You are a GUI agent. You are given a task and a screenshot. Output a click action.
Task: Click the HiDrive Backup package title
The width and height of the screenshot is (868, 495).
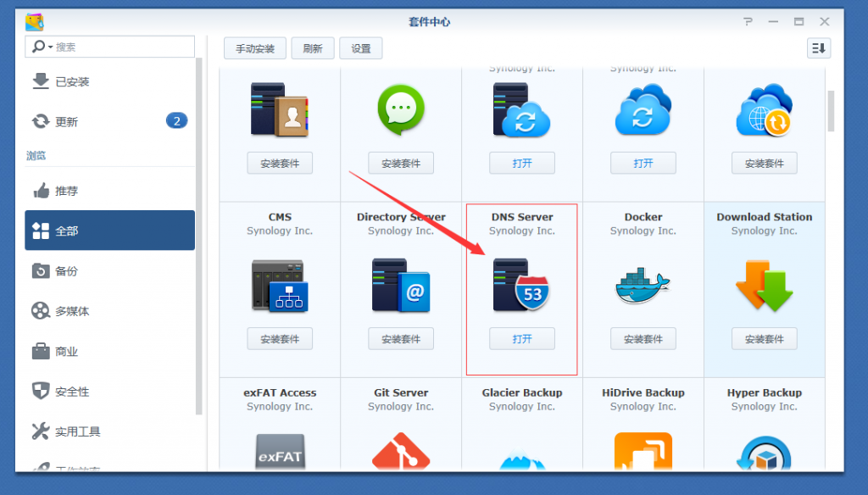pyautogui.click(x=643, y=392)
